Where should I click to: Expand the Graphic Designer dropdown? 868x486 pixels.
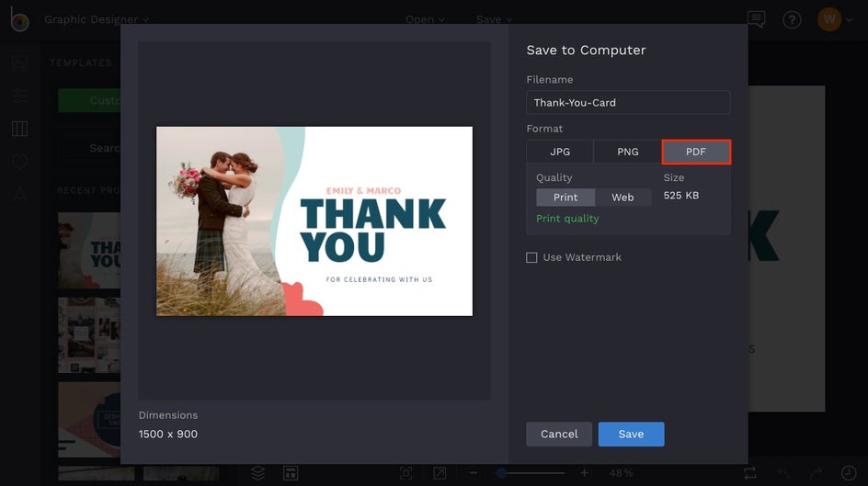[x=97, y=19]
